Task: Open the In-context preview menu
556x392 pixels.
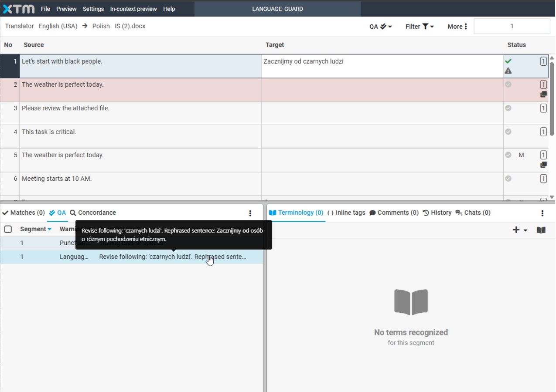Action: [x=134, y=9]
